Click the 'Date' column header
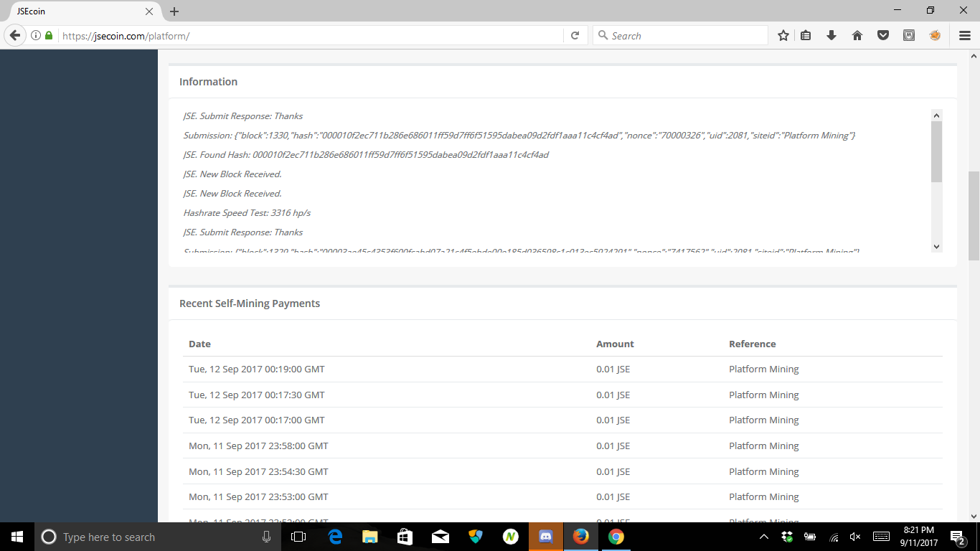This screenshot has width=980, height=551. pyautogui.click(x=199, y=344)
